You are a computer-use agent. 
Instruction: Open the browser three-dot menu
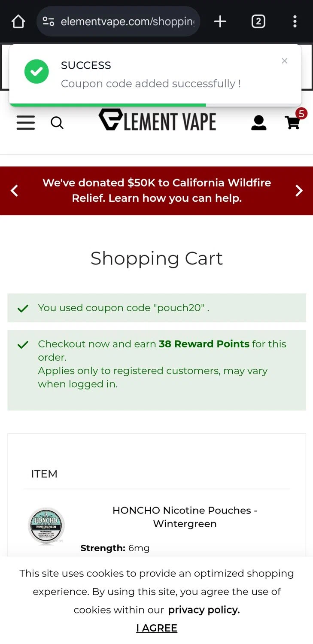point(295,21)
